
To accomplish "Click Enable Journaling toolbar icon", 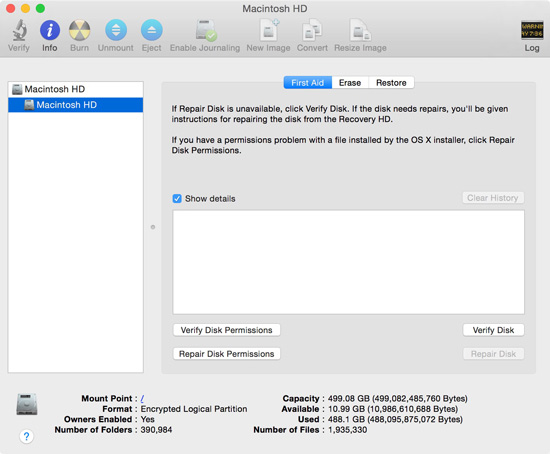I will tap(206, 30).
